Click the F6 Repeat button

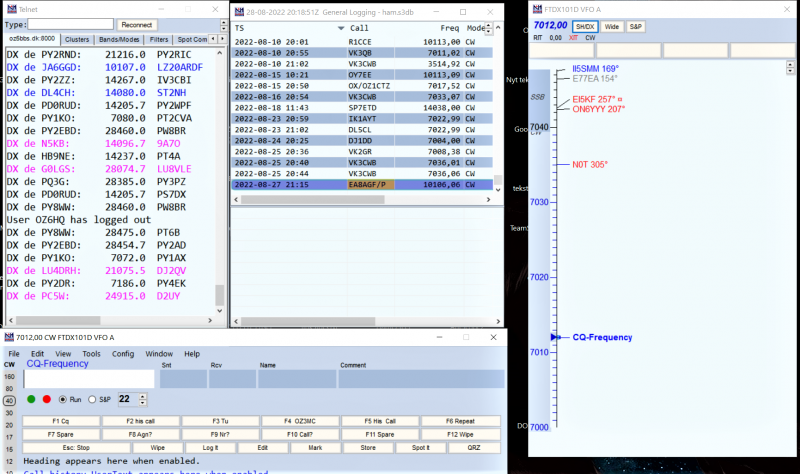460,421
